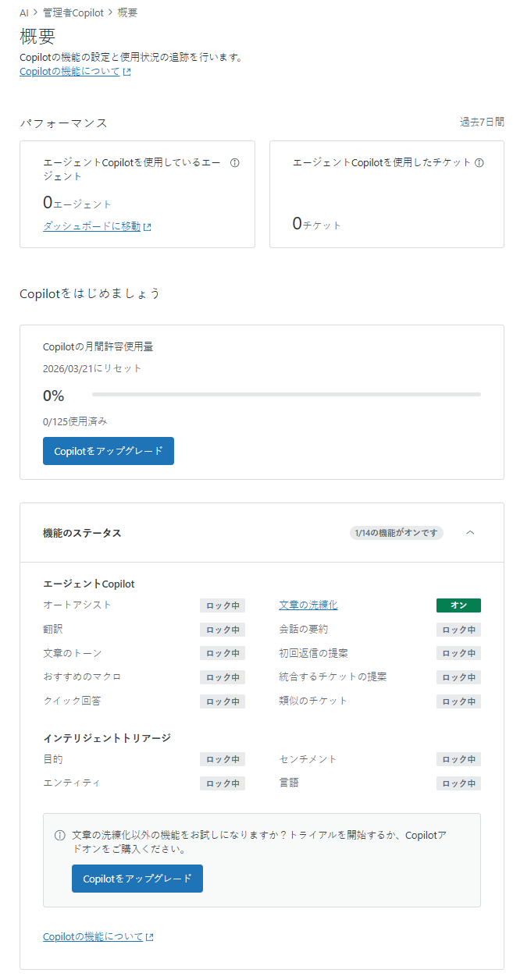Click the 1/14の機能がオンです badge
The image size is (513, 980).
pos(397,533)
